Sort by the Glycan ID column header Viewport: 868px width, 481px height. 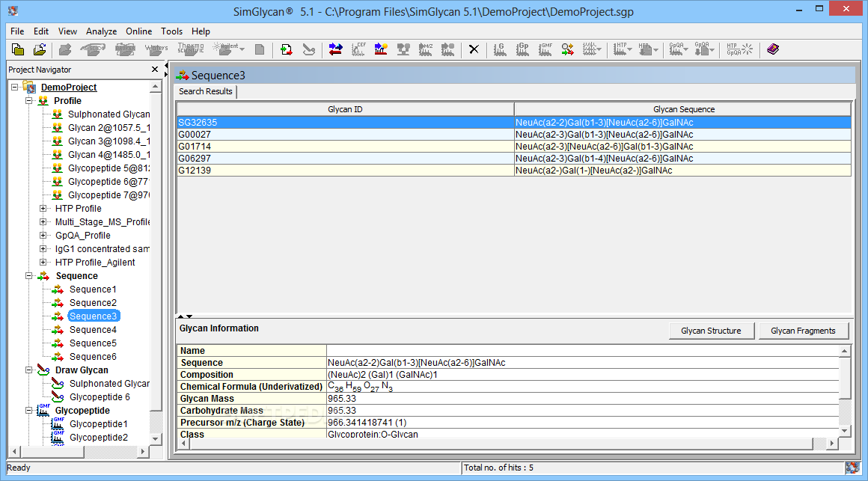pyautogui.click(x=345, y=110)
